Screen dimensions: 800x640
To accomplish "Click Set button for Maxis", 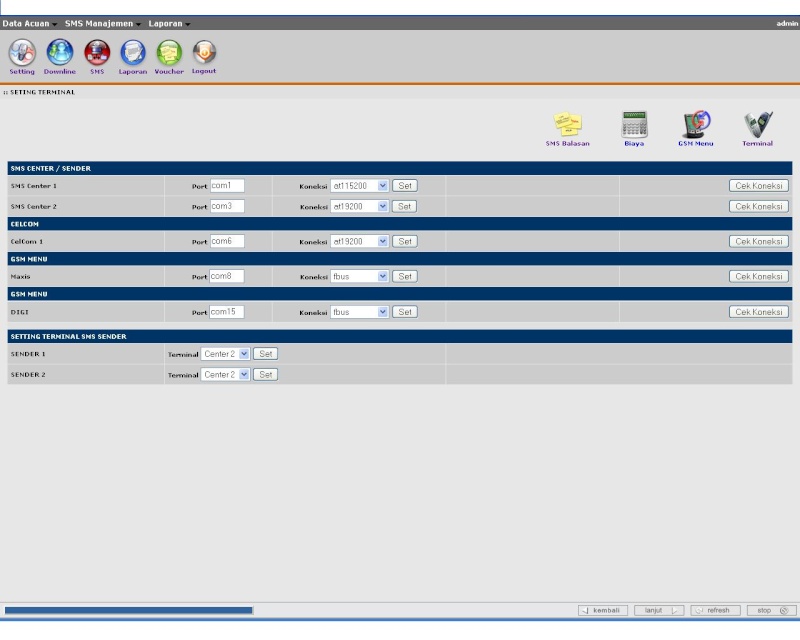I will click(x=405, y=276).
